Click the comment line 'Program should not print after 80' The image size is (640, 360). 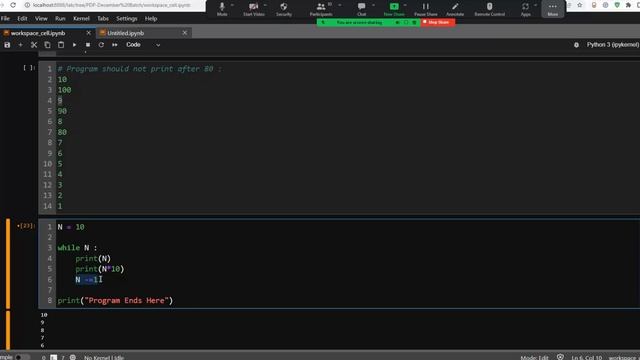(140, 69)
